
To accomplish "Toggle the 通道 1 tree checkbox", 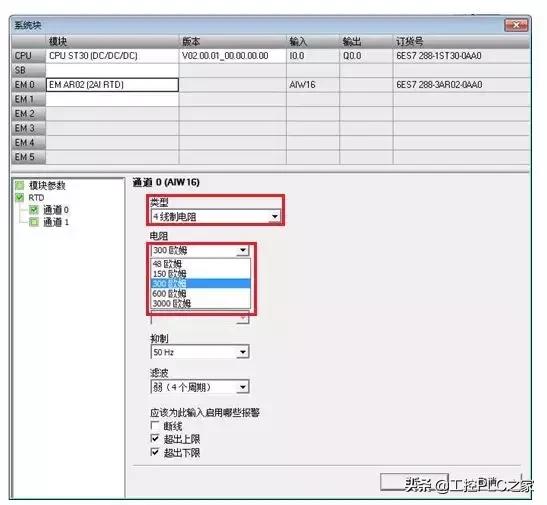I will click(34, 221).
